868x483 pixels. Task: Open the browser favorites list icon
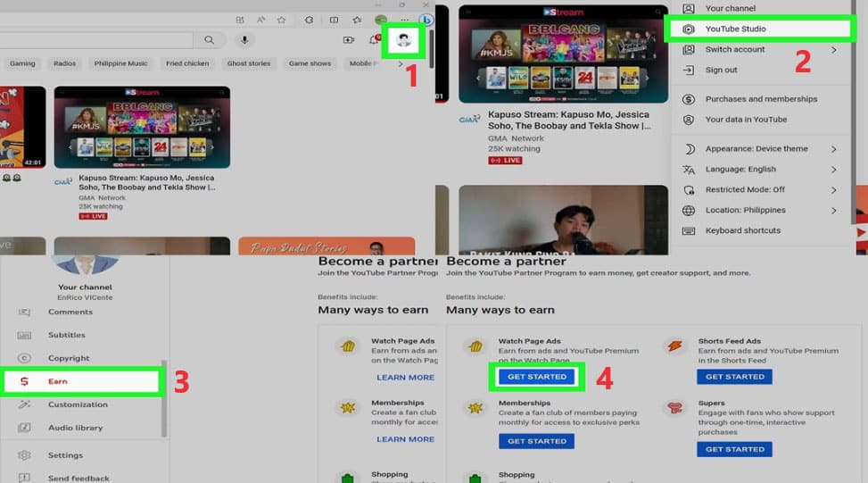(357, 20)
